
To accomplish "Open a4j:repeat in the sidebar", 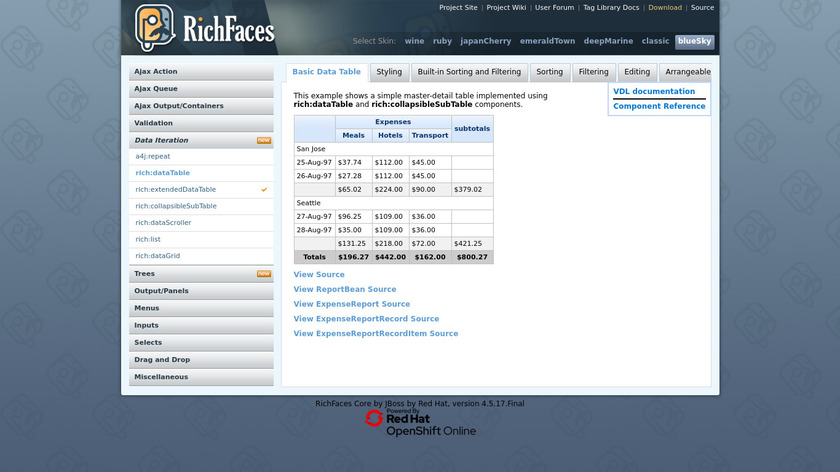I will pos(153,156).
